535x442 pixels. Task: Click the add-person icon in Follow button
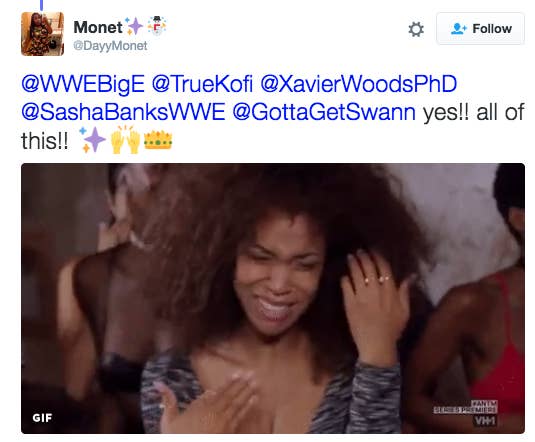click(x=458, y=29)
